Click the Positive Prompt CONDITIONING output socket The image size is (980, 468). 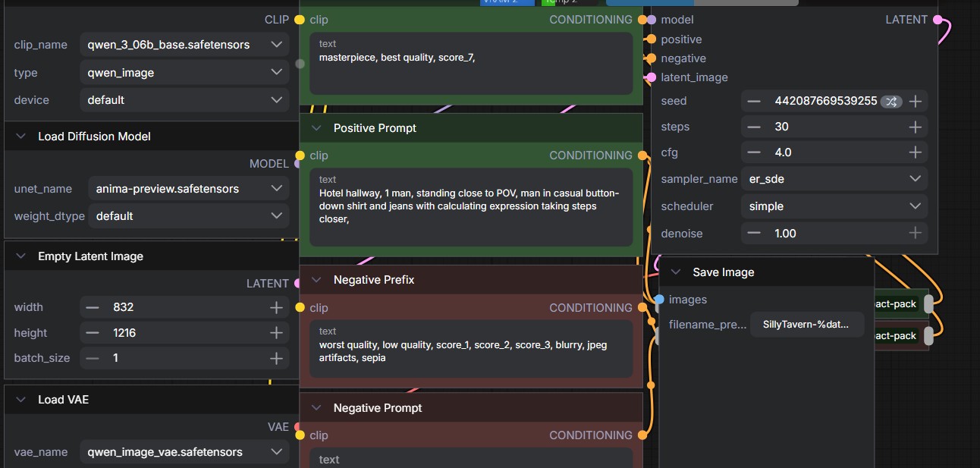click(642, 155)
